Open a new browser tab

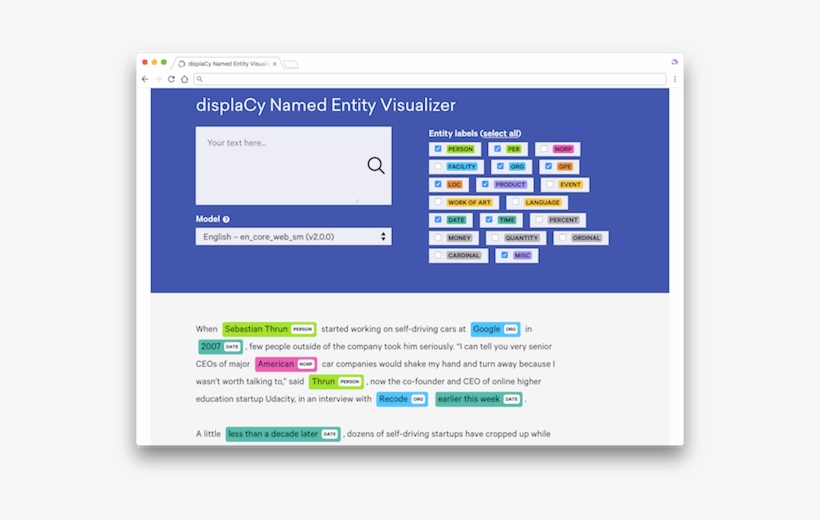click(291, 64)
